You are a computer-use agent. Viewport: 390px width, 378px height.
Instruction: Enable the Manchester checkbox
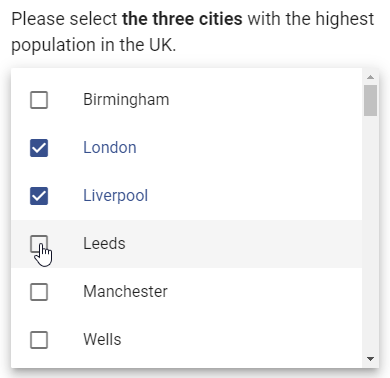click(x=39, y=292)
